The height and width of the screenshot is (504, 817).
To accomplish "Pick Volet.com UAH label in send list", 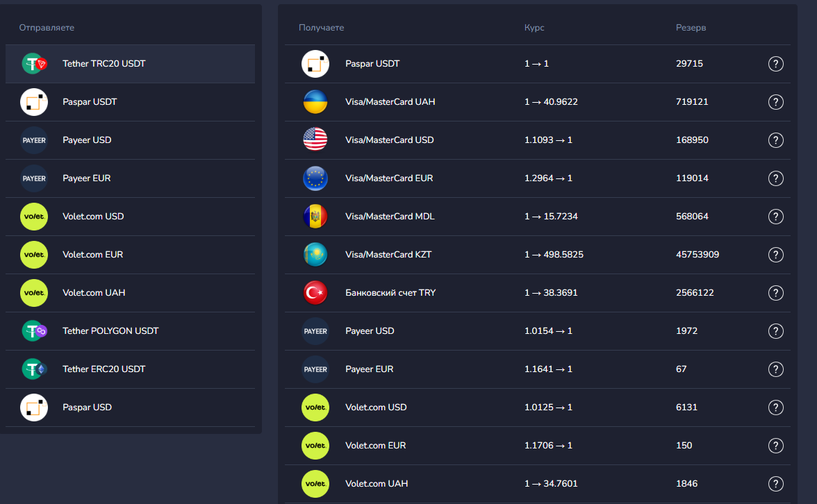I will pos(94,293).
